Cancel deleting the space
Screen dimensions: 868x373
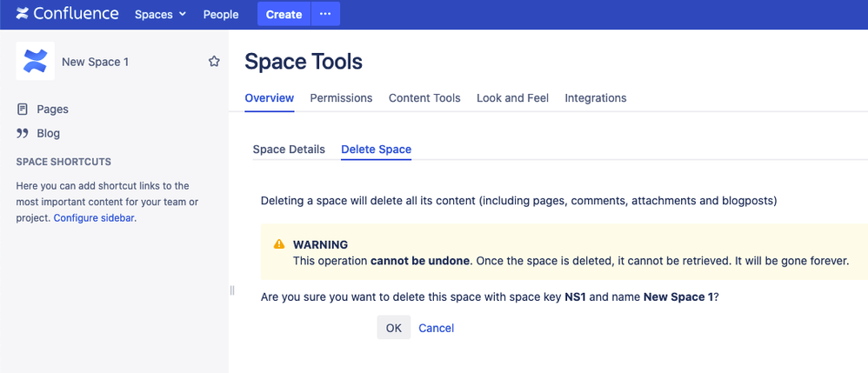pos(437,328)
